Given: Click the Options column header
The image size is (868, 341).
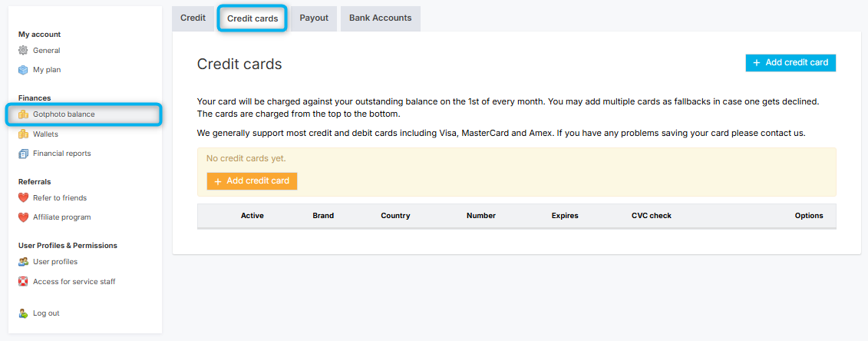Looking at the screenshot, I should (x=809, y=216).
